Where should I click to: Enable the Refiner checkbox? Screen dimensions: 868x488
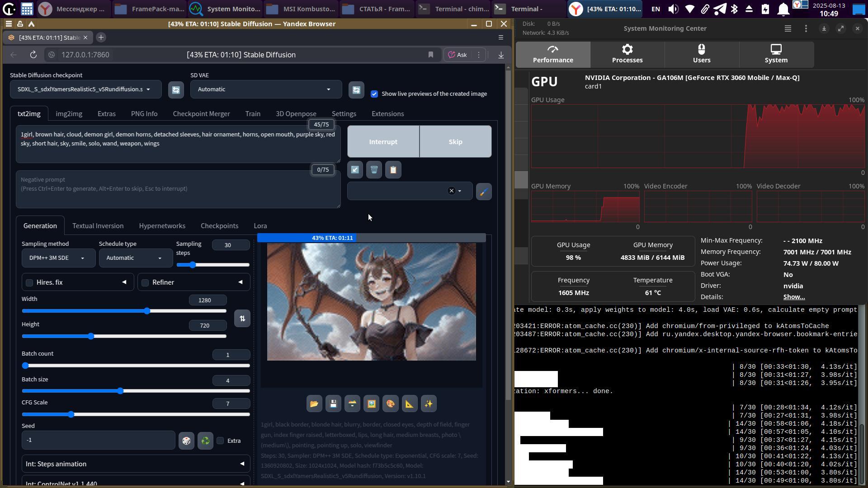(145, 282)
